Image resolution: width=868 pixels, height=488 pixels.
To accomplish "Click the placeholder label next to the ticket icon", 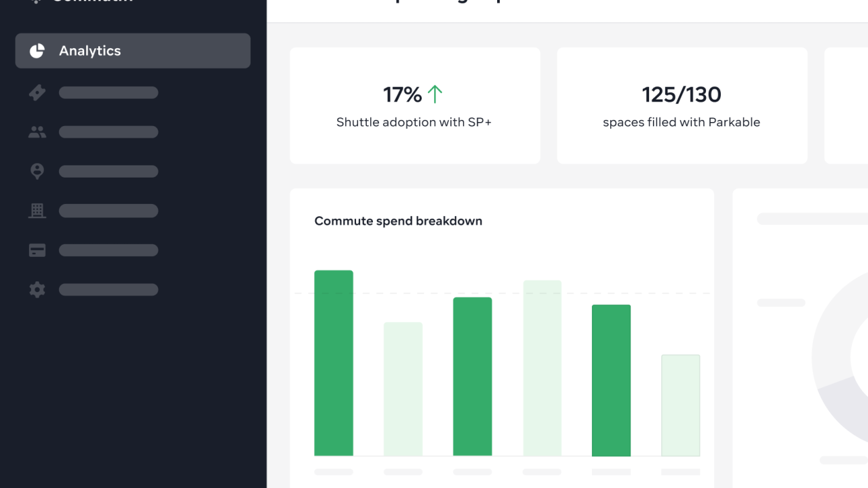I will point(108,92).
